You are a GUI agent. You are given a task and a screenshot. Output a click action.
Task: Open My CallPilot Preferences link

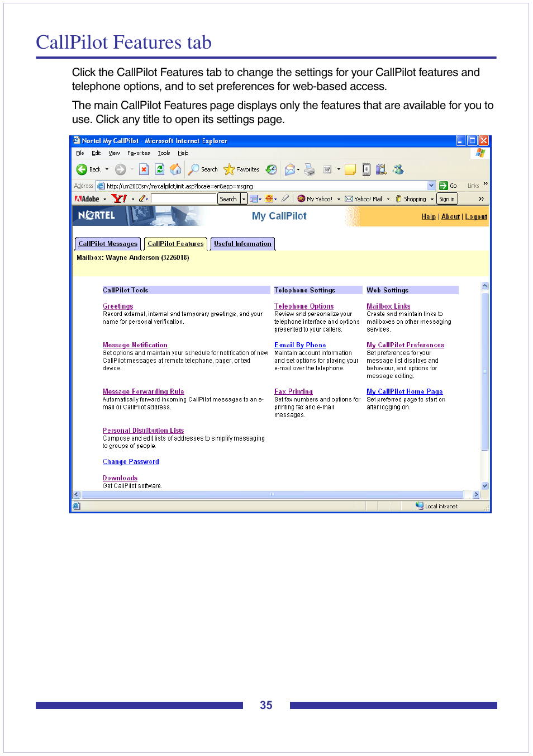coord(406,346)
